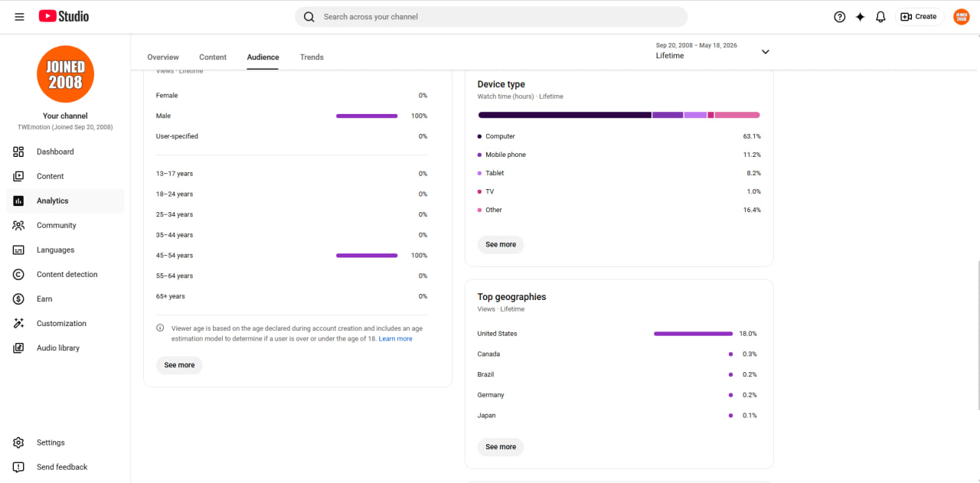Open the Content analytics tab
980x483 pixels.
tap(213, 57)
